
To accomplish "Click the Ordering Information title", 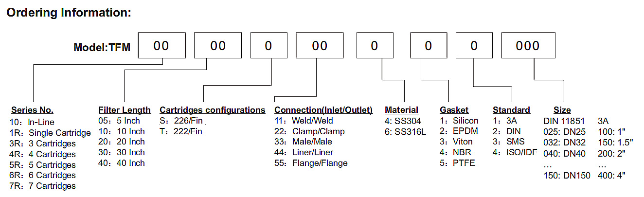I will point(69,13).
